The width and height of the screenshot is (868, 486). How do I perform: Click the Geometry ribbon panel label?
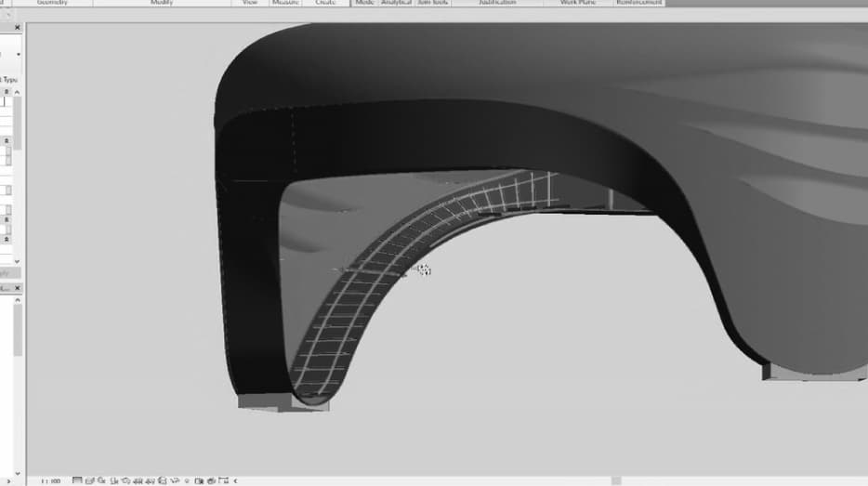tap(52, 3)
